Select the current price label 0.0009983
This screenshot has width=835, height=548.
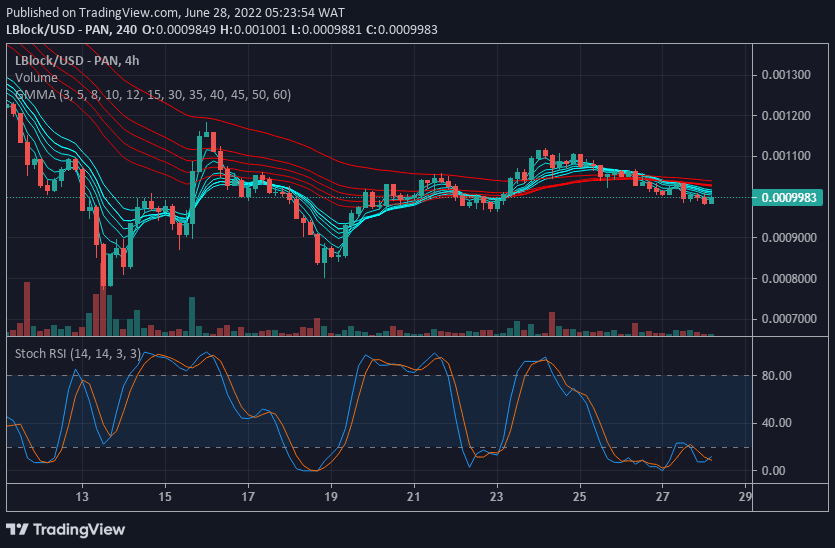(788, 198)
